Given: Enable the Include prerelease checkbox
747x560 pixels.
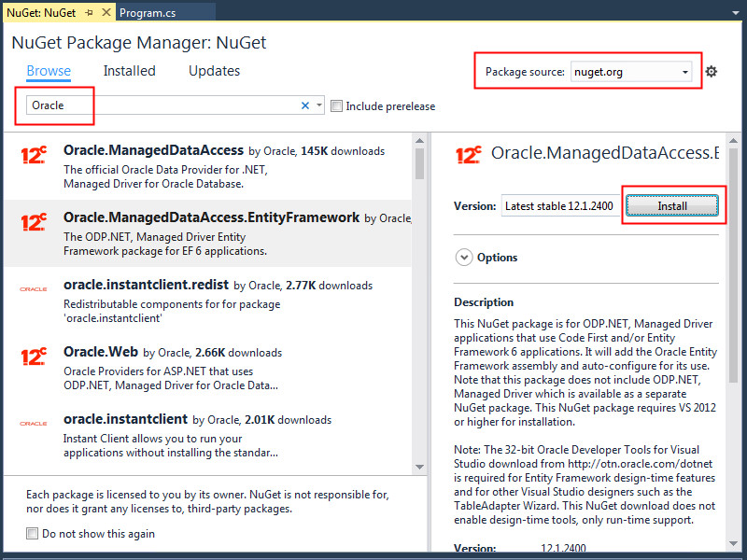Looking at the screenshot, I should click(x=337, y=106).
